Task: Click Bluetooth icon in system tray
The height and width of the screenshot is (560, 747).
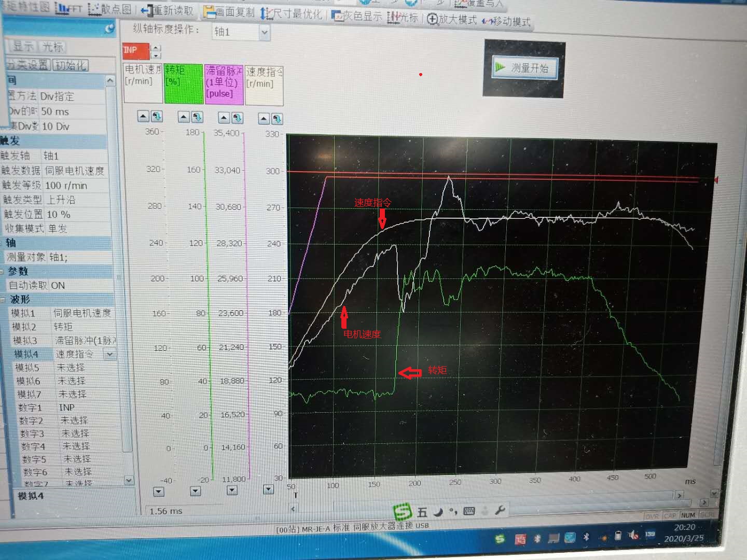Action: pyautogui.click(x=586, y=537)
